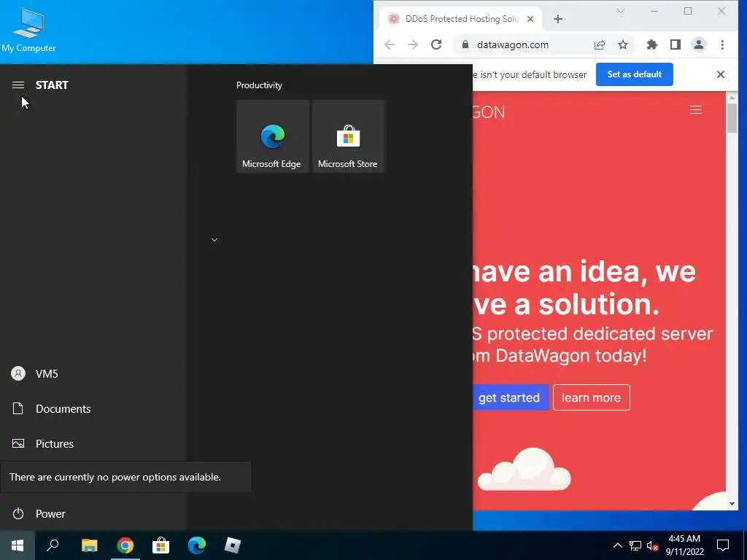Open the VM5 user account menu
This screenshot has height=560, width=747.
click(x=93, y=374)
